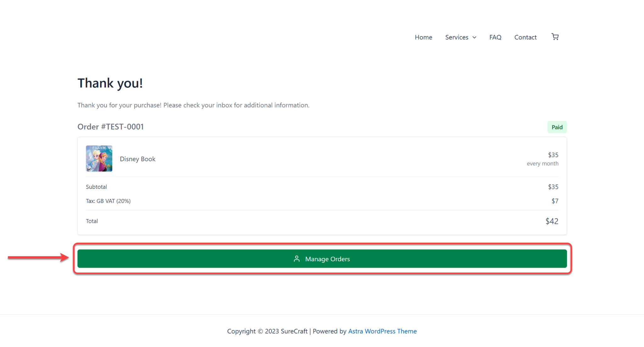Click the Subtotal $35 amount

pos(553,187)
